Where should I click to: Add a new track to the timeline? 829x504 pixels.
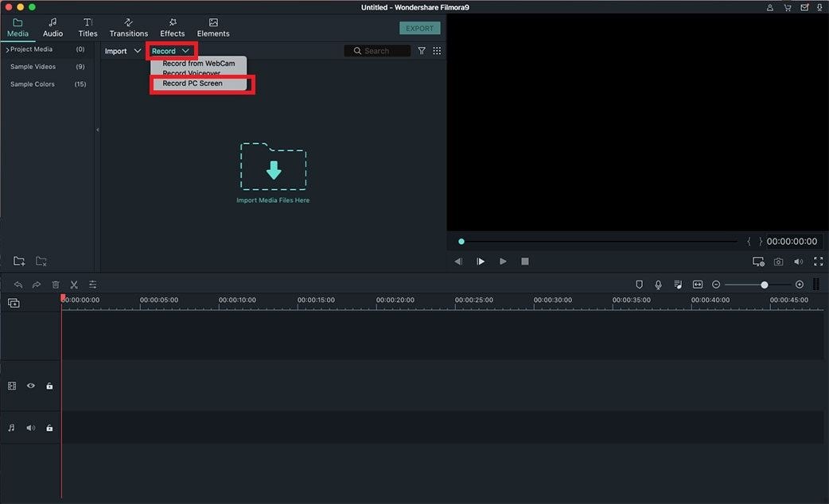click(14, 303)
